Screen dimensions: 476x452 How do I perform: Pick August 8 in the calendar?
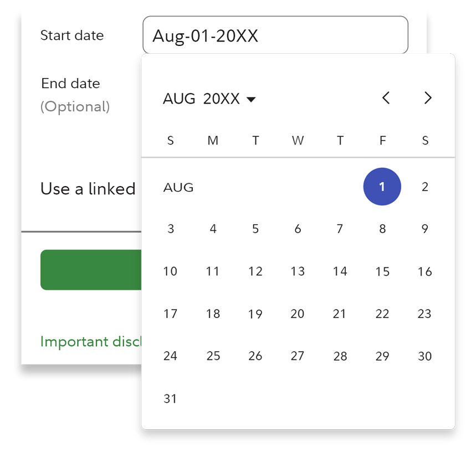click(x=382, y=229)
